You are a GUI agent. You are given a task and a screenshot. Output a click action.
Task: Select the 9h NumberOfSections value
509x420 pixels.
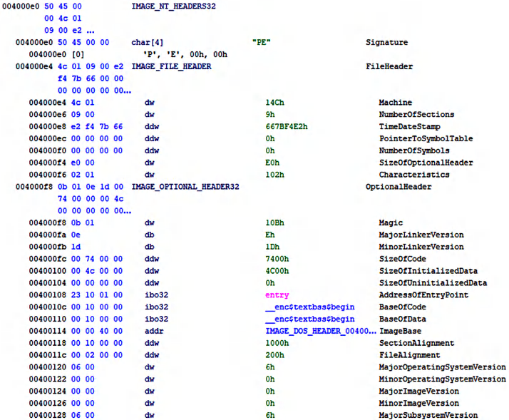(269, 115)
